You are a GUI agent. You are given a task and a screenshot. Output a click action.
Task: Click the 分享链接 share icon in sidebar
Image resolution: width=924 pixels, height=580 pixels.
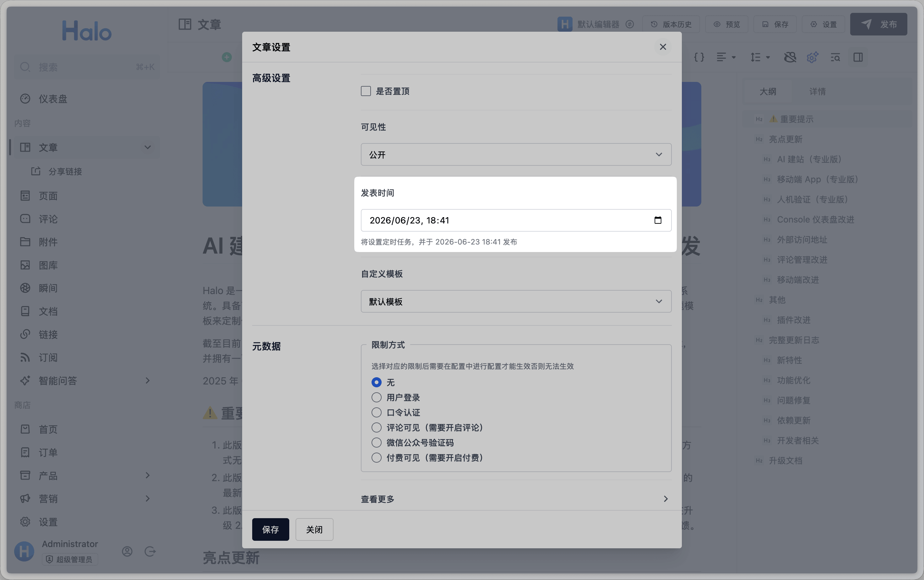pos(36,171)
